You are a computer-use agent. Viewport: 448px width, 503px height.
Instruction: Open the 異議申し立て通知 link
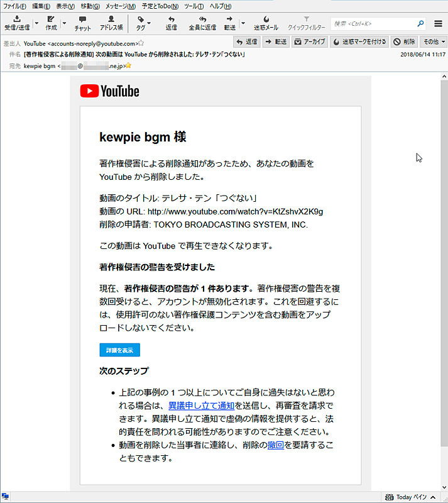202,406
